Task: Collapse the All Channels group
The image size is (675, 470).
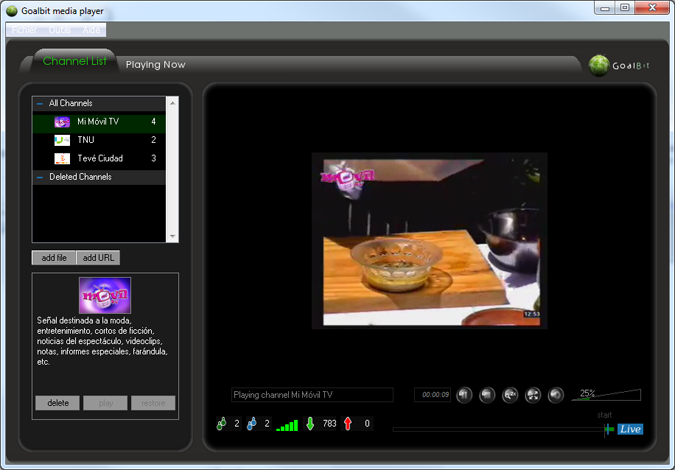Action: coord(40,103)
